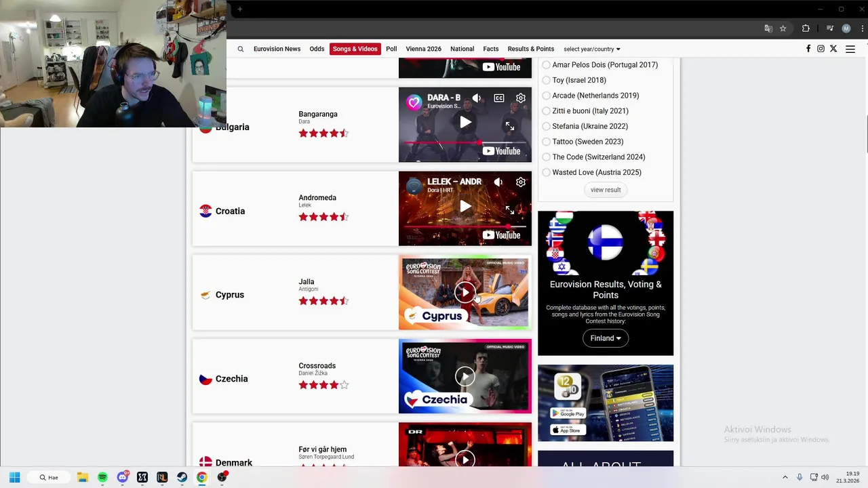Toggle captions on the Bangaranga video
868x488 pixels.
click(499, 98)
